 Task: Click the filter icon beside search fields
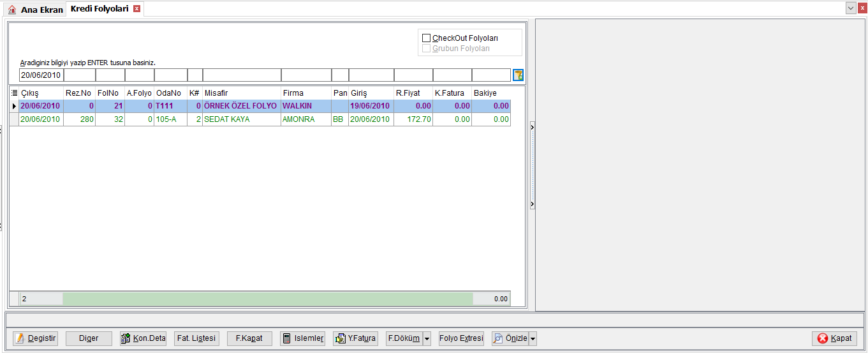click(x=518, y=75)
